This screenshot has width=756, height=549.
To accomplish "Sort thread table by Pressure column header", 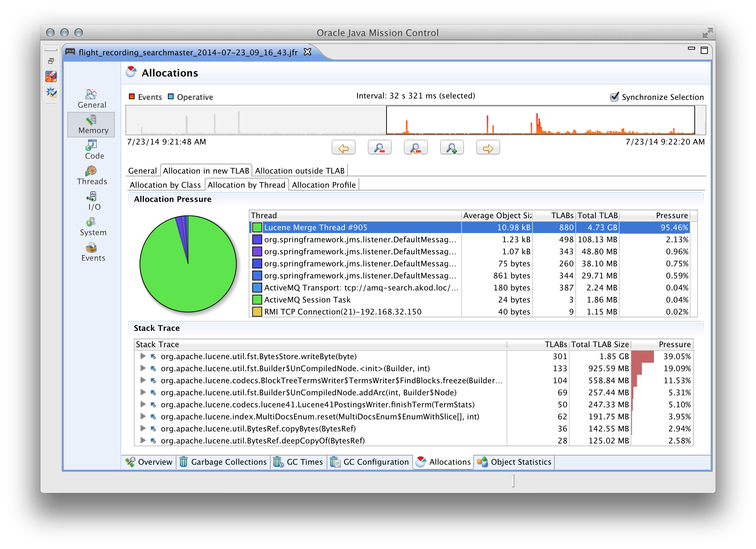I will [x=655, y=215].
